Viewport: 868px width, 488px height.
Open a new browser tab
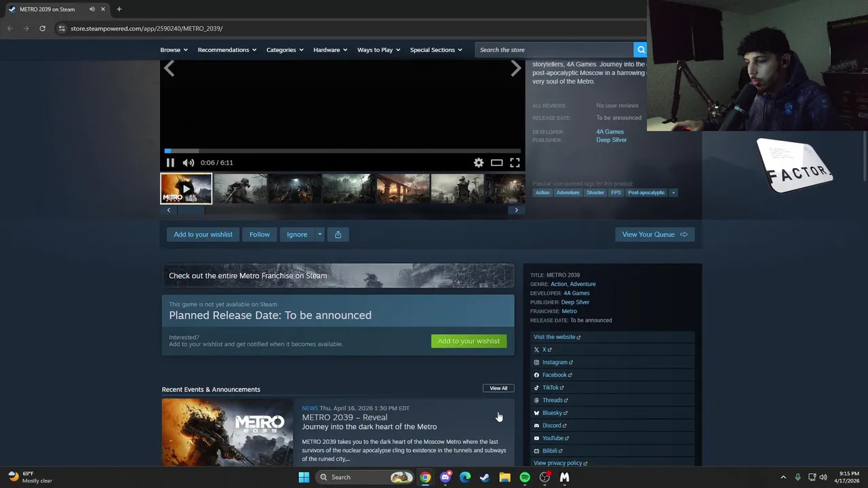tap(119, 9)
